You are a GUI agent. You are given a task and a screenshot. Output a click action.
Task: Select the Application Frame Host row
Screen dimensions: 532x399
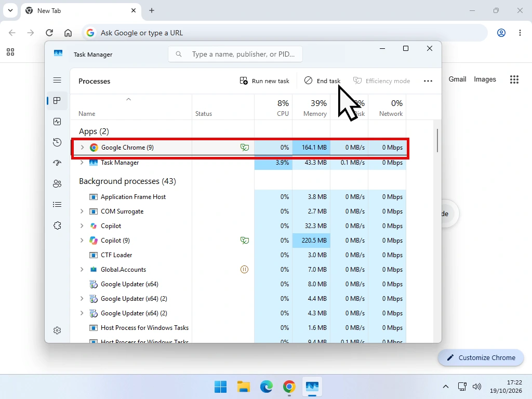click(238, 197)
